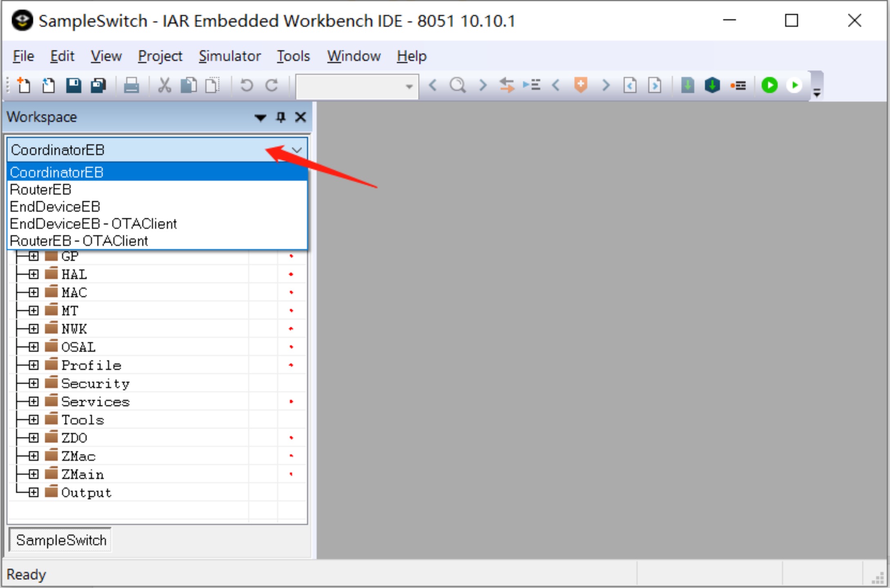Click the Toggle Bookmark orange icon

click(x=580, y=85)
